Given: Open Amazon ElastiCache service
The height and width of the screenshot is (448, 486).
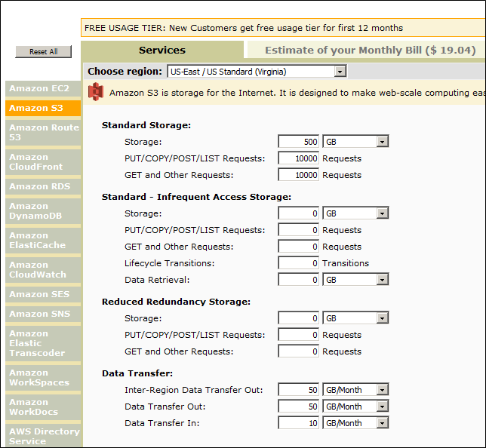Looking at the screenshot, I should click(x=43, y=240).
